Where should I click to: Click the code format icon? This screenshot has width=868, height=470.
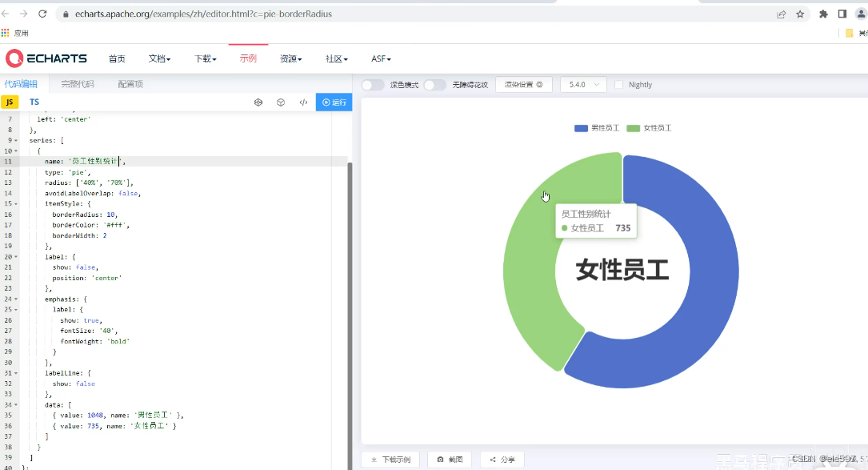303,102
